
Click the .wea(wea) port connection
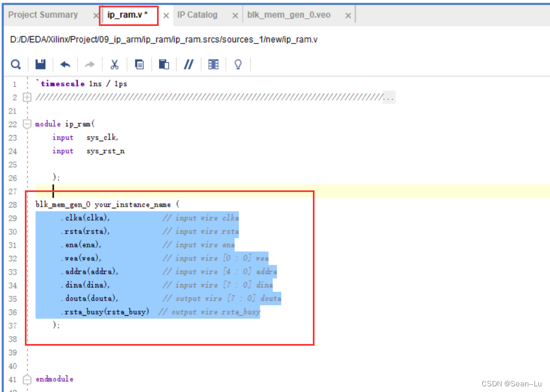tap(81, 258)
